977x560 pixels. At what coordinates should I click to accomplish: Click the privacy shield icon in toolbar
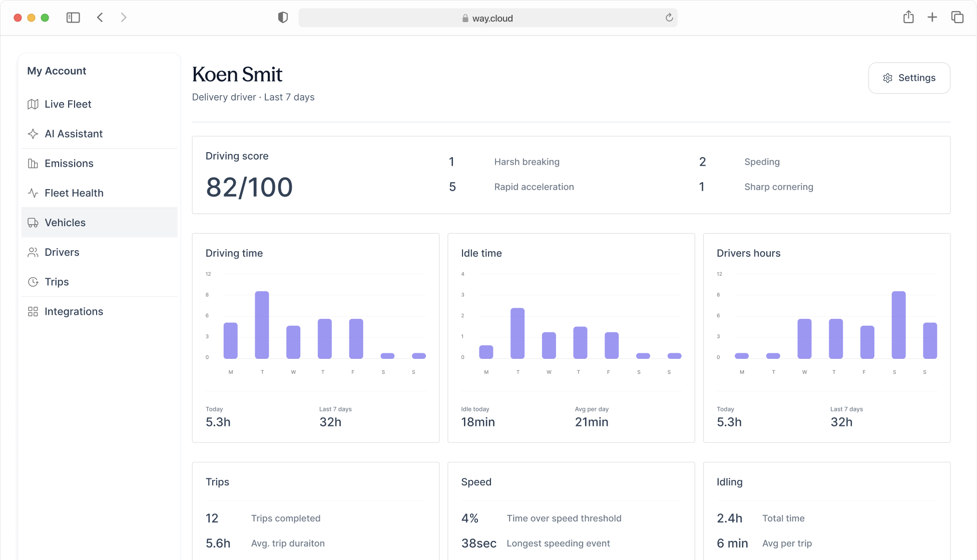tap(283, 17)
